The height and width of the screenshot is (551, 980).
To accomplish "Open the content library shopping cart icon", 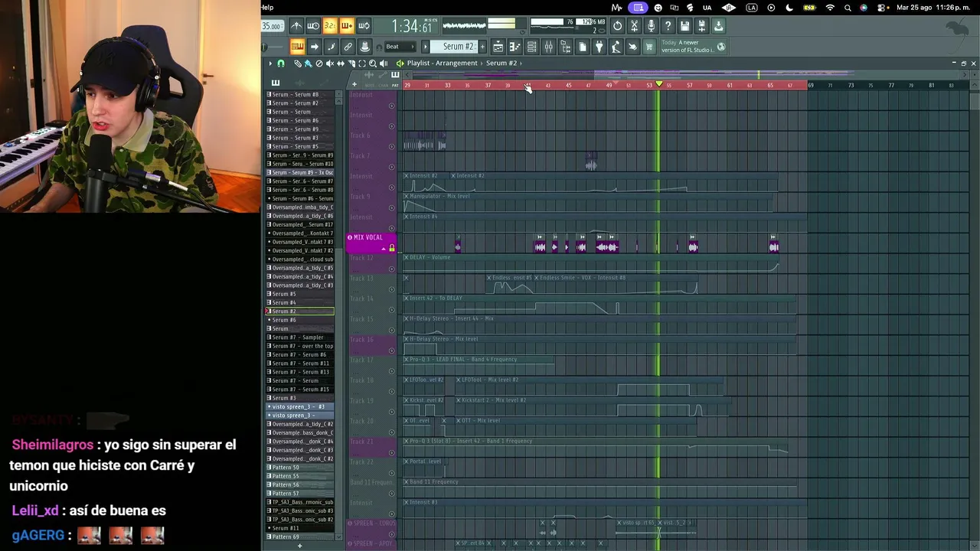I will (x=649, y=47).
